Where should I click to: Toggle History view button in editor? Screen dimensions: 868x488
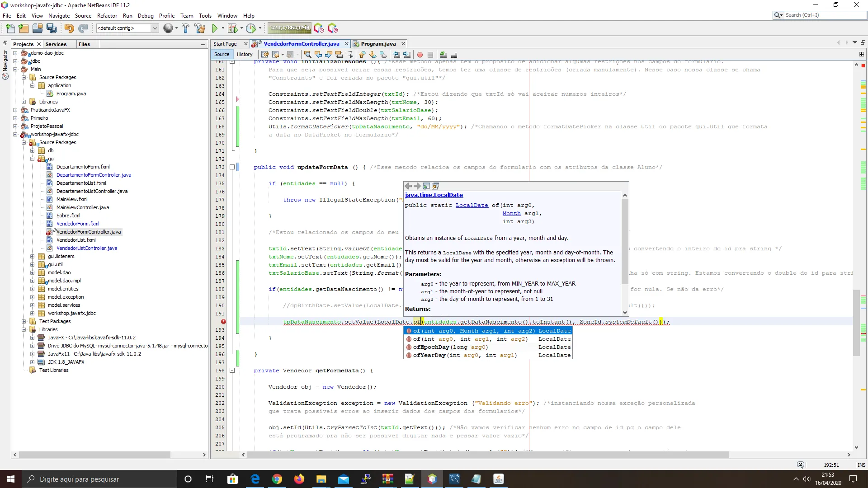[245, 54]
